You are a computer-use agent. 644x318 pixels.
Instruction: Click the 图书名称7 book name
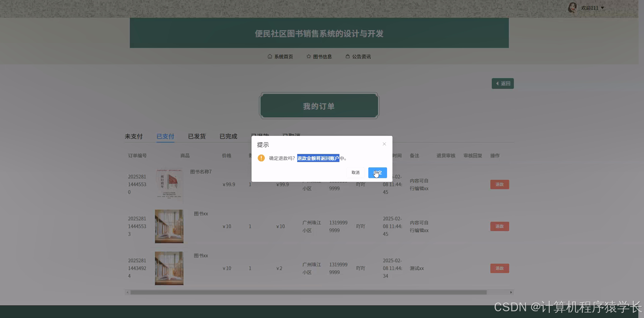[x=201, y=172]
